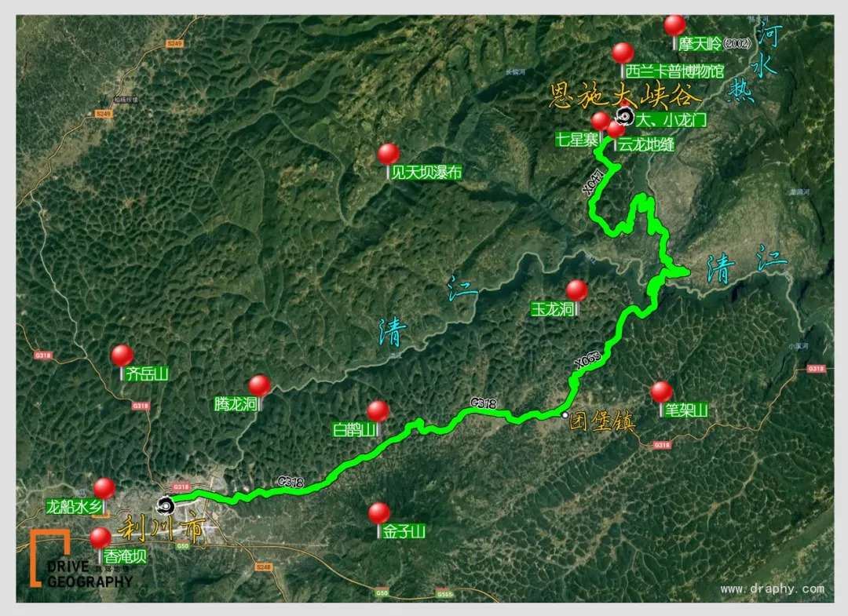Screen dimensions: 848x616
Task: Click the X047 road label on route
Action: point(593,182)
